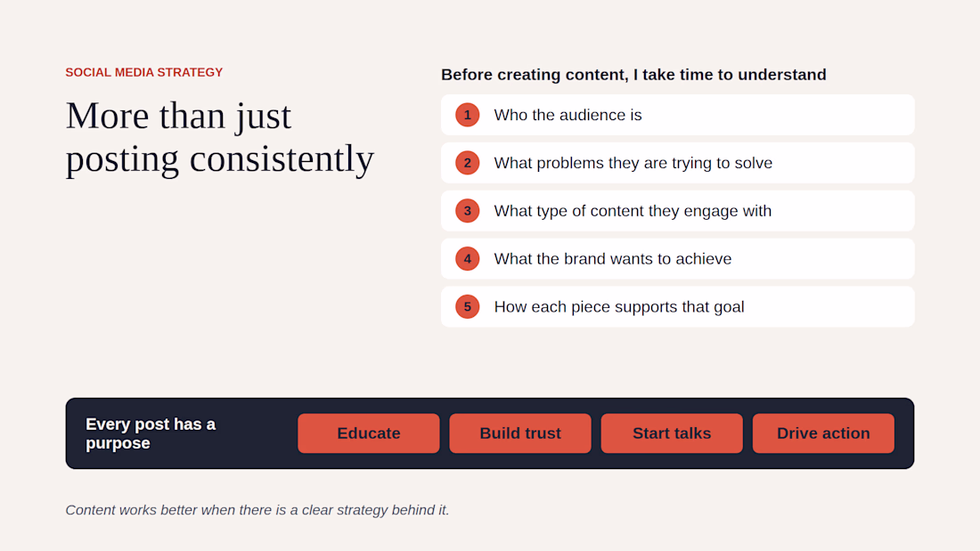Click the red number 3 circle badge
The height and width of the screenshot is (551, 980).
pyautogui.click(x=467, y=211)
